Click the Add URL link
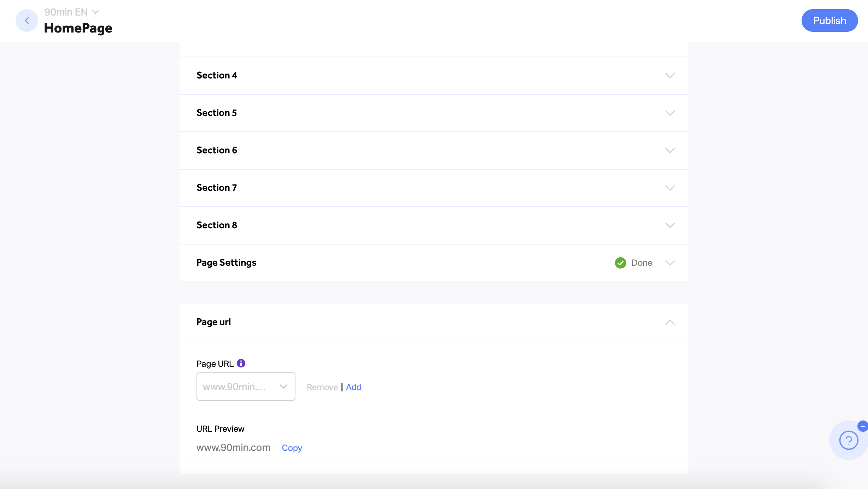 pyautogui.click(x=354, y=387)
